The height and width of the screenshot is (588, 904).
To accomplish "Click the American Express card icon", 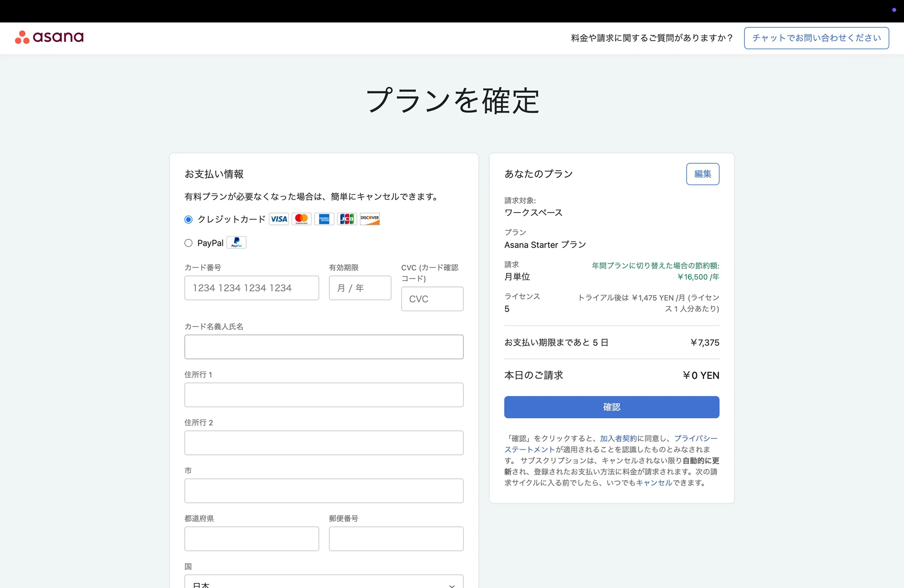I will point(324,219).
